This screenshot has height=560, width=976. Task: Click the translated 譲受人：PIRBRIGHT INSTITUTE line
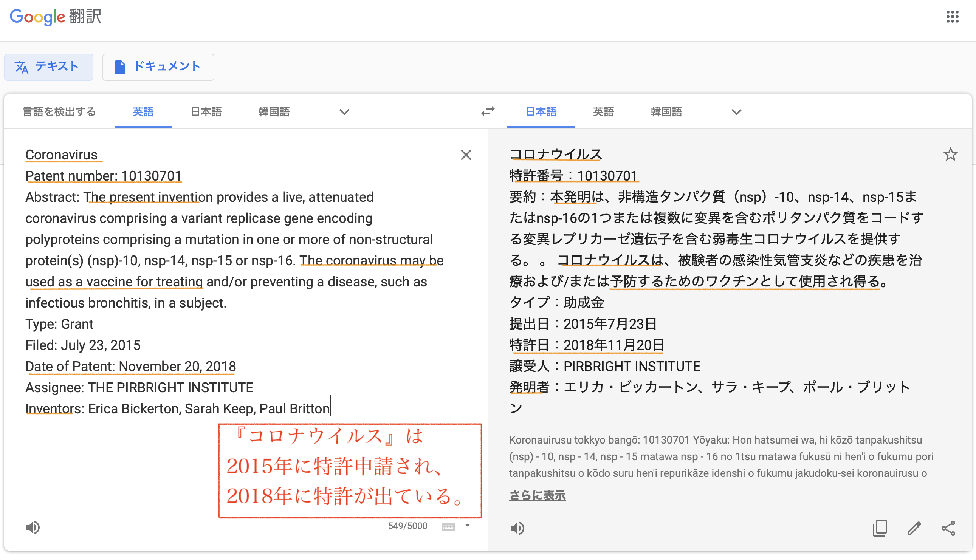[604, 366]
